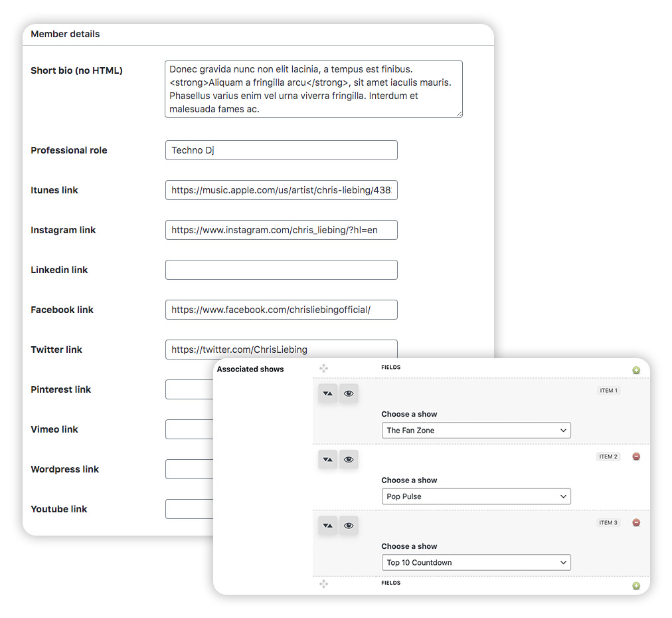This screenshot has height=618, width=672.
Task: Remove Item 3 with red minus icon
Action: (x=635, y=523)
